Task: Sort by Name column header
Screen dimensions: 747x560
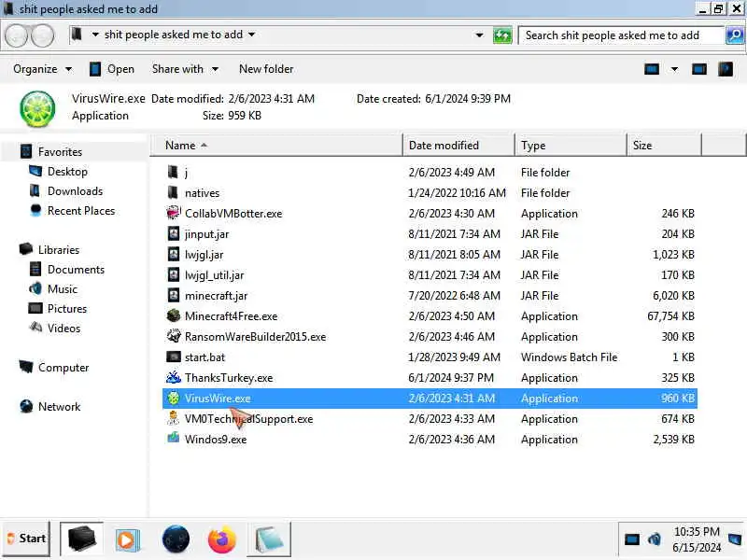Action: pyautogui.click(x=276, y=146)
